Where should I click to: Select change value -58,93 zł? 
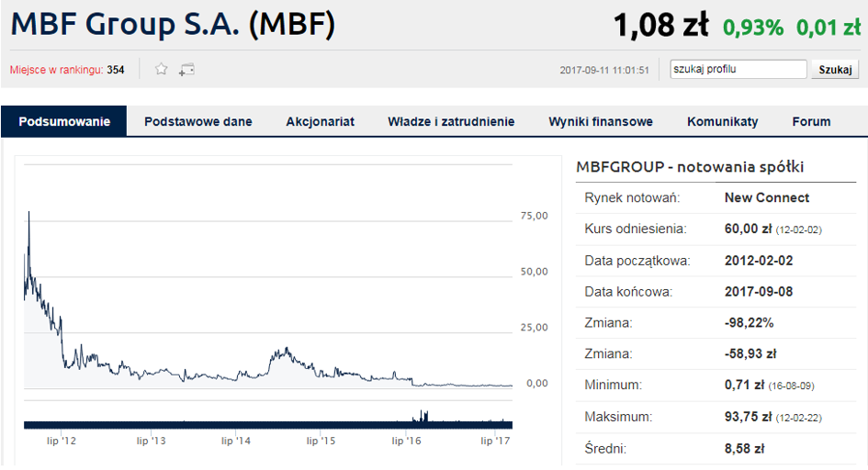[750, 353]
